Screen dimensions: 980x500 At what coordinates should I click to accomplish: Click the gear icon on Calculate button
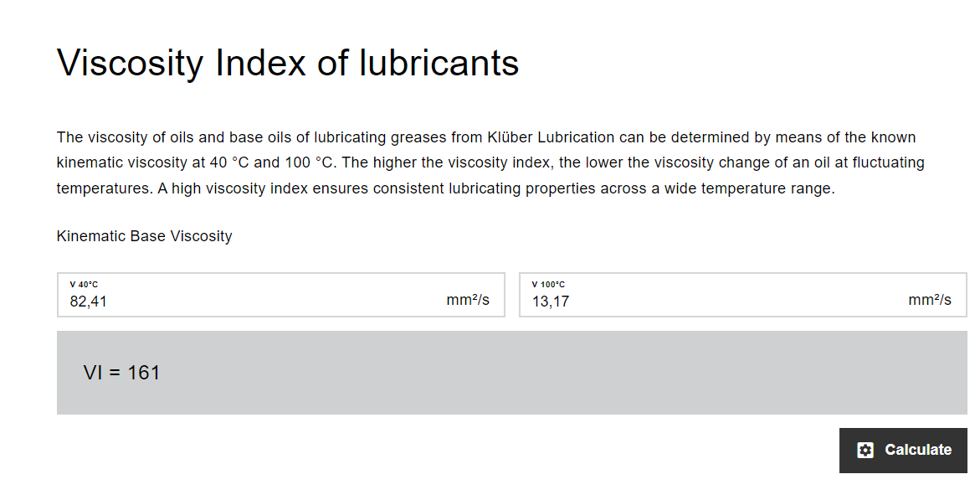coord(865,450)
